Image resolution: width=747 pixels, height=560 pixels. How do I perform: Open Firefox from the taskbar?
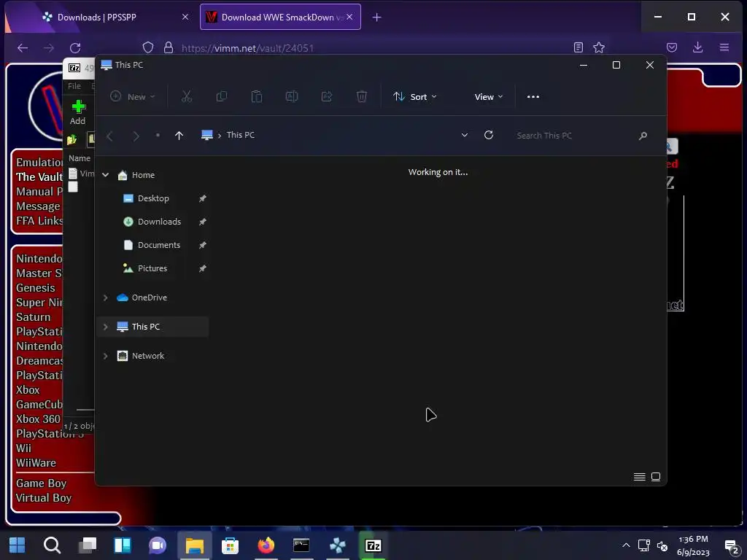coord(266,545)
